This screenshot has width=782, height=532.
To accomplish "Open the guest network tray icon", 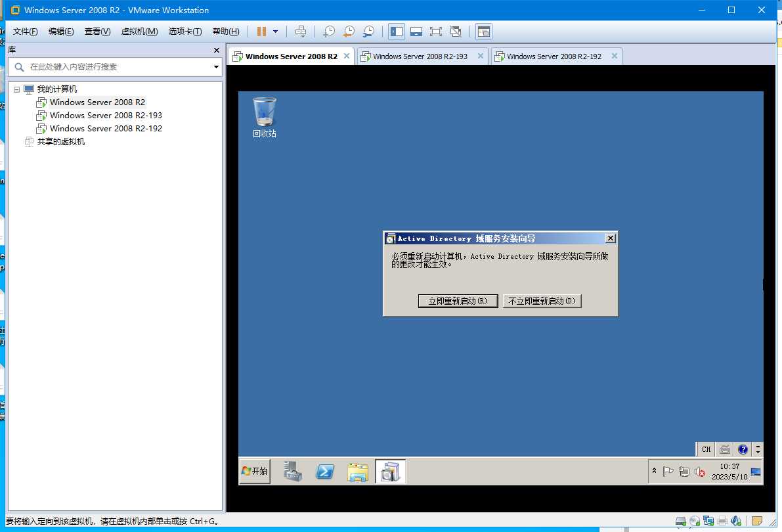I will [684, 471].
